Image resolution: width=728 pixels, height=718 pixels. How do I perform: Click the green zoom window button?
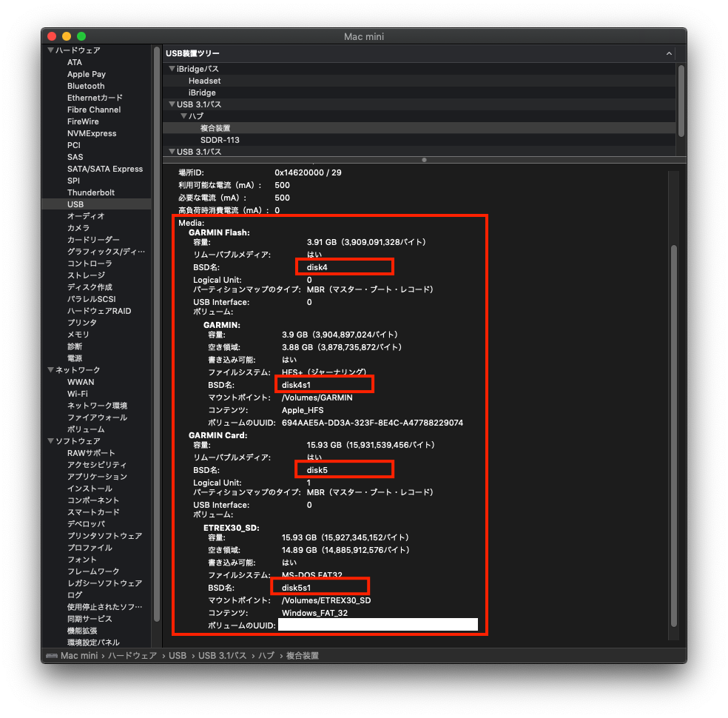pyautogui.click(x=81, y=36)
